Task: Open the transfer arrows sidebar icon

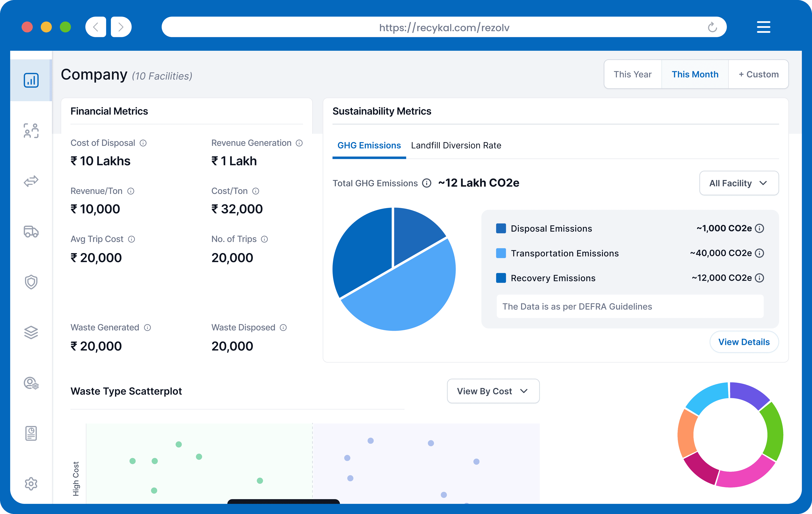Action: 31,181
